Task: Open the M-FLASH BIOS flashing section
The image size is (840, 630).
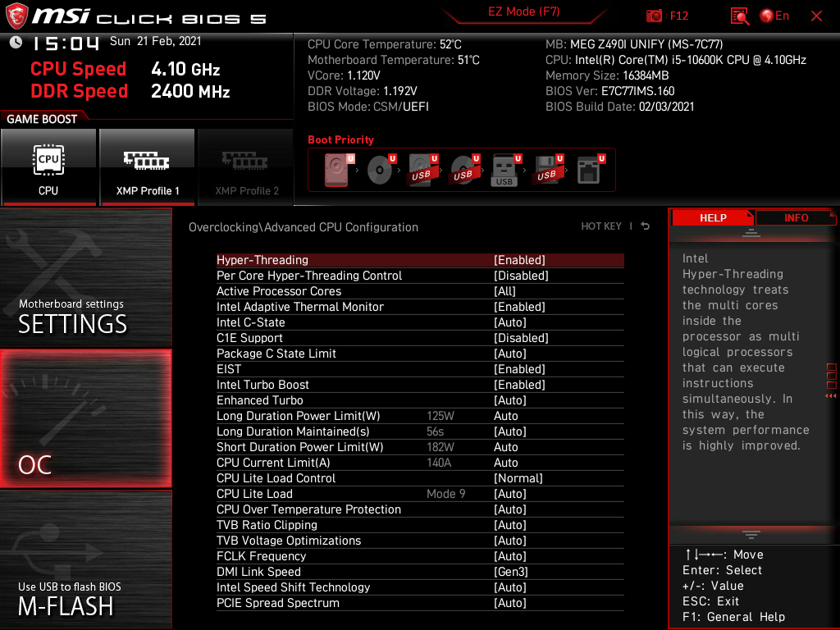Action: point(85,559)
